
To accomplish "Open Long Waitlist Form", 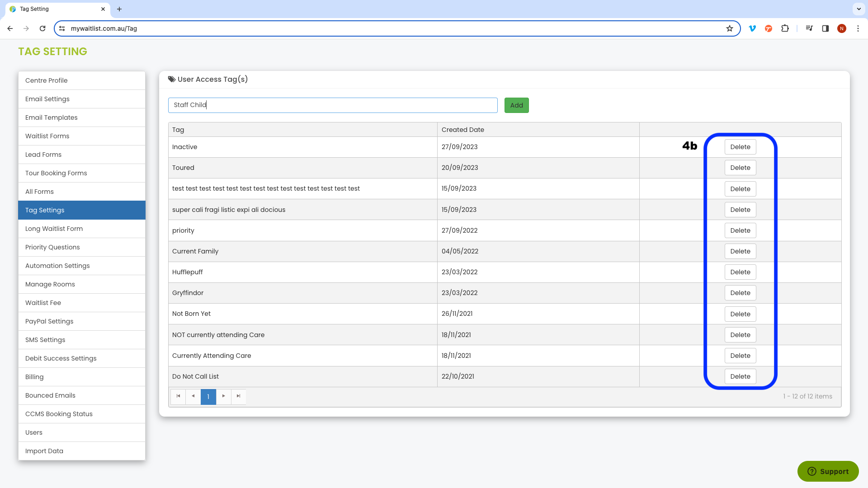I will tap(82, 229).
